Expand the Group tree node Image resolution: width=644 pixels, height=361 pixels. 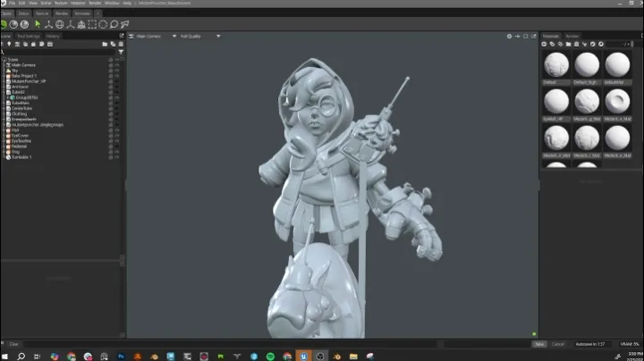(8, 97)
